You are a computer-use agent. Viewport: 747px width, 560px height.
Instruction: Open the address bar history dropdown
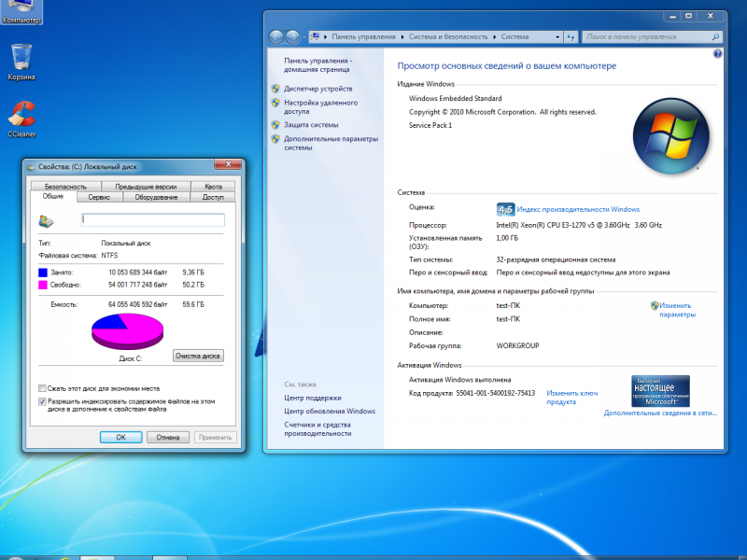pos(557,36)
